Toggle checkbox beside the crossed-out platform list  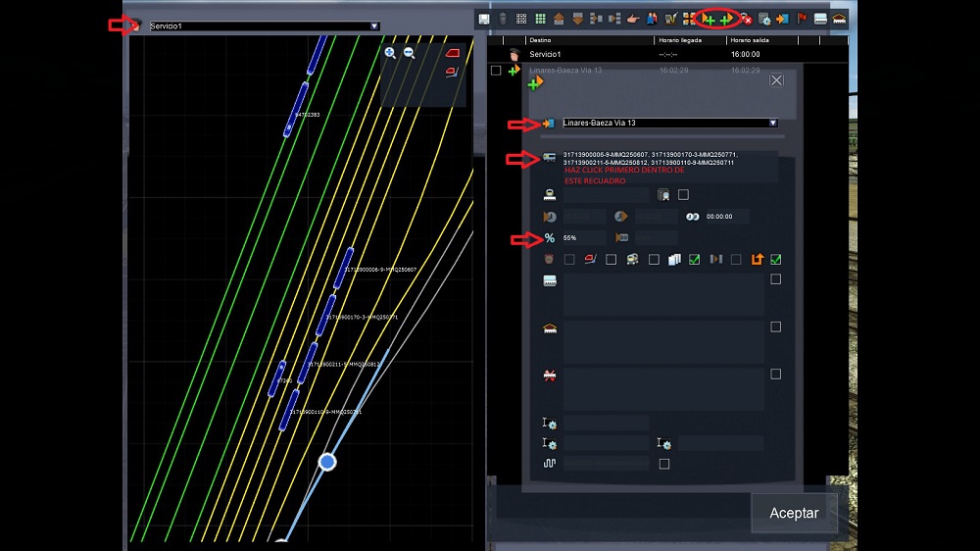[x=775, y=374]
